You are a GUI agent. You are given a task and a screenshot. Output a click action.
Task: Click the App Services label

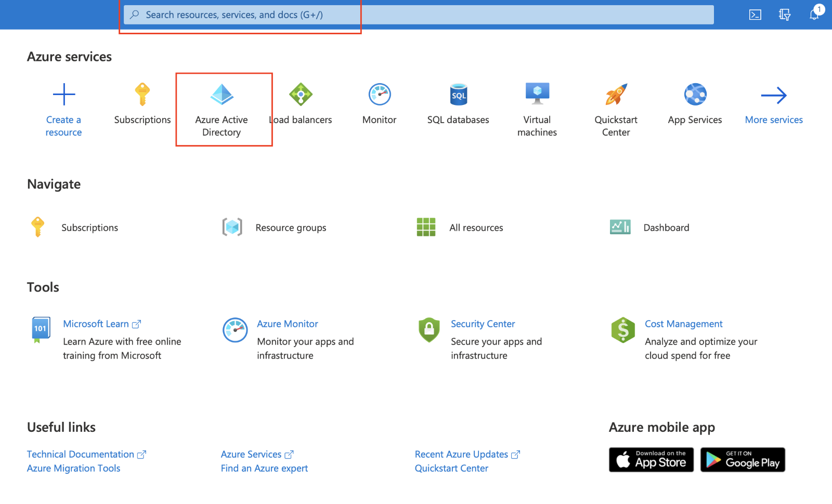(695, 120)
